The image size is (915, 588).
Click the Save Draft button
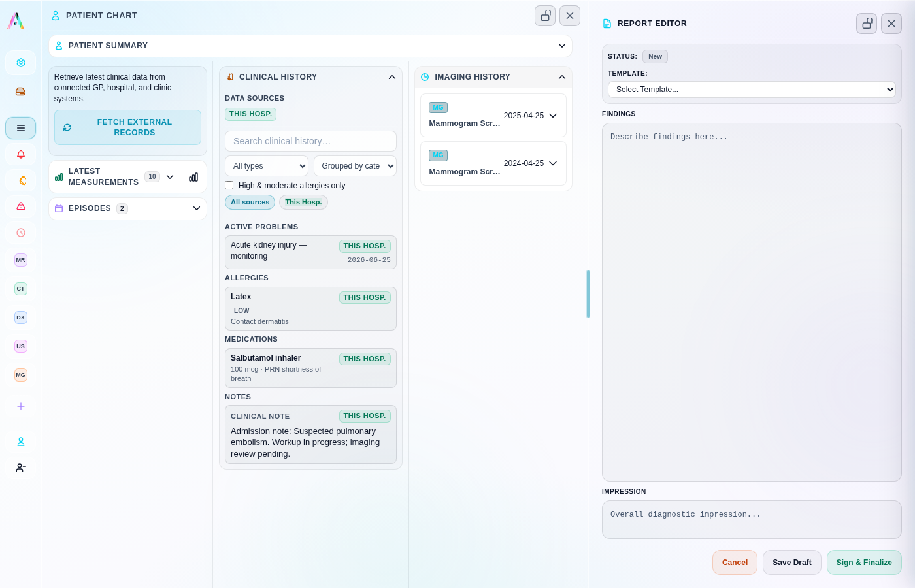792,563
